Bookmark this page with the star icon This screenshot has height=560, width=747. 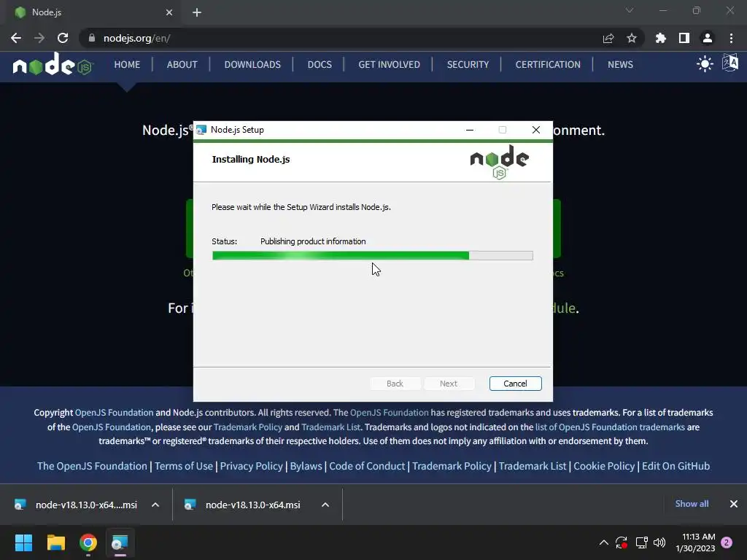tap(632, 38)
